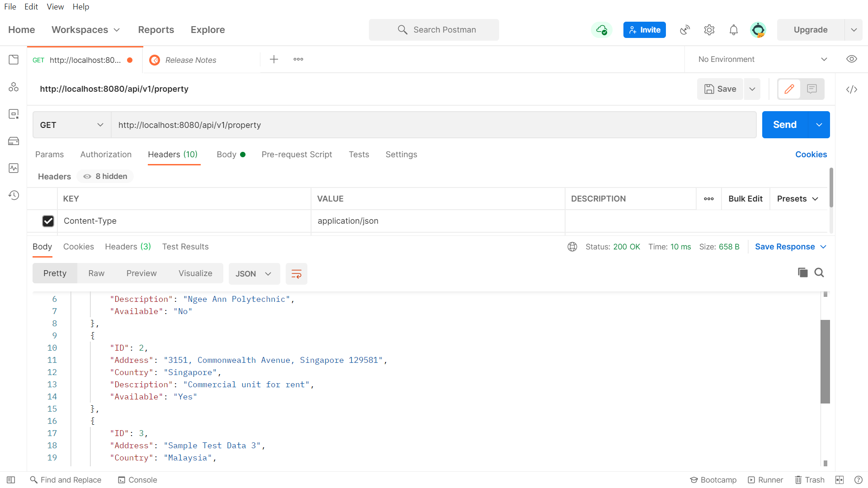The width and height of the screenshot is (868, 488).
Task: Copy the response body to clipboard
Action: pos(803,272)
